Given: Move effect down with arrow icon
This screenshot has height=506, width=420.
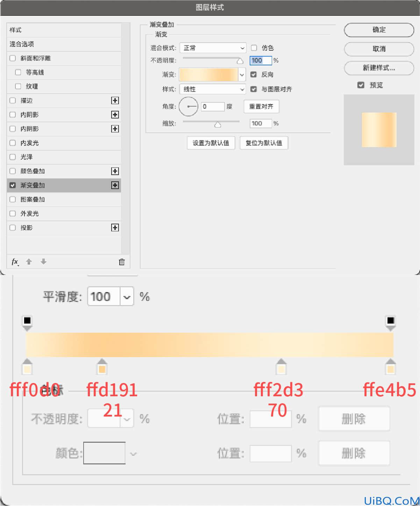Looking at the screenshot, I should [43, 261].
